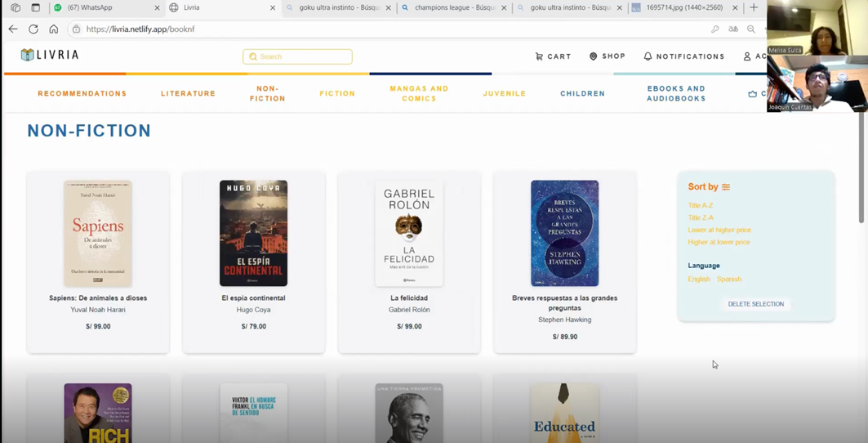Click the Sort by filter icon
868x443 pixels.
click(726, 187)
